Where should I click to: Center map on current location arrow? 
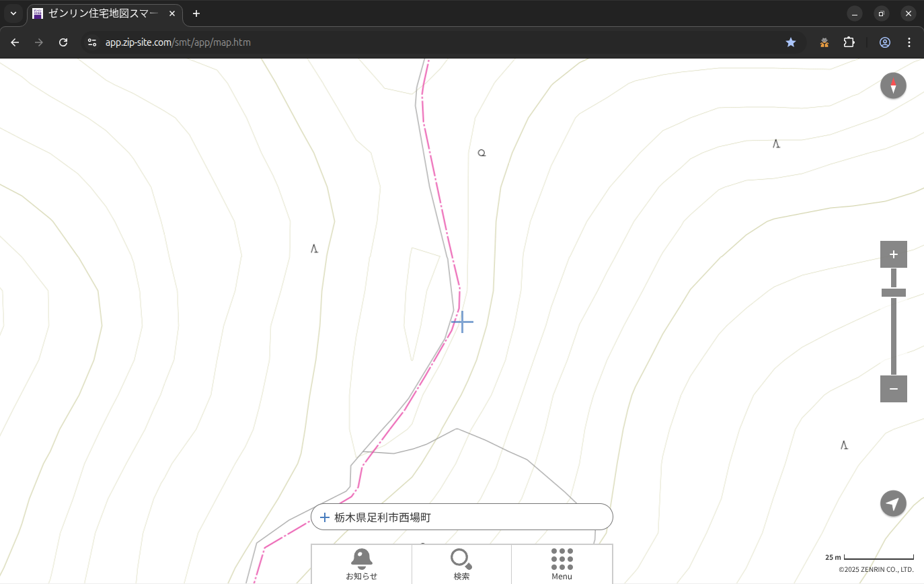[x=893, y=503]
